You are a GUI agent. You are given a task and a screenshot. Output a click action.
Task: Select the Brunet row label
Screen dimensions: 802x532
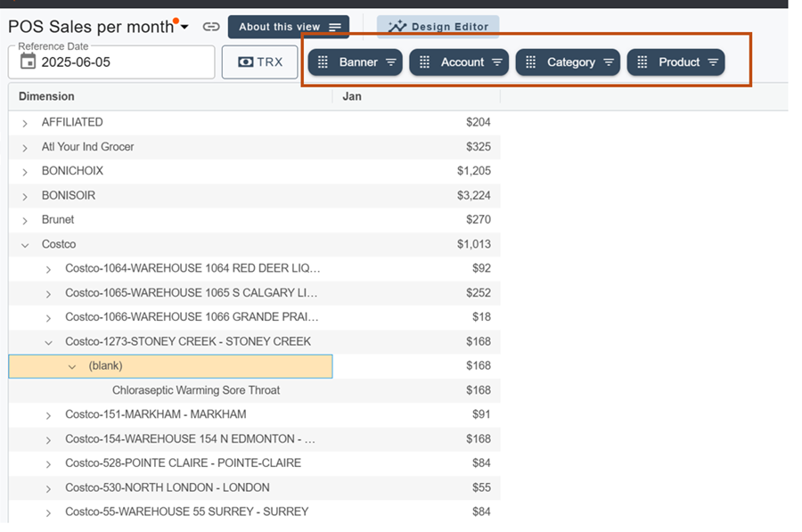point(58,219)
